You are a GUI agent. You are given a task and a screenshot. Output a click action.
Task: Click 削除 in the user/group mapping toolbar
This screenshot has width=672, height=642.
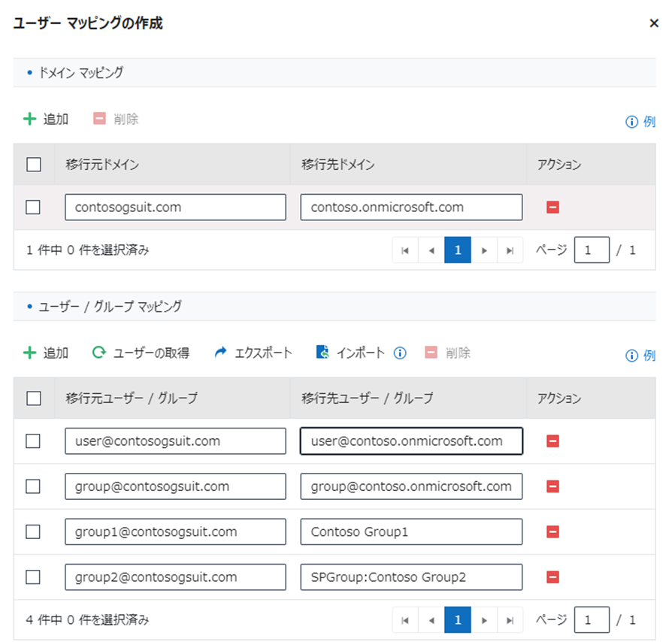[x=448, y=353]
